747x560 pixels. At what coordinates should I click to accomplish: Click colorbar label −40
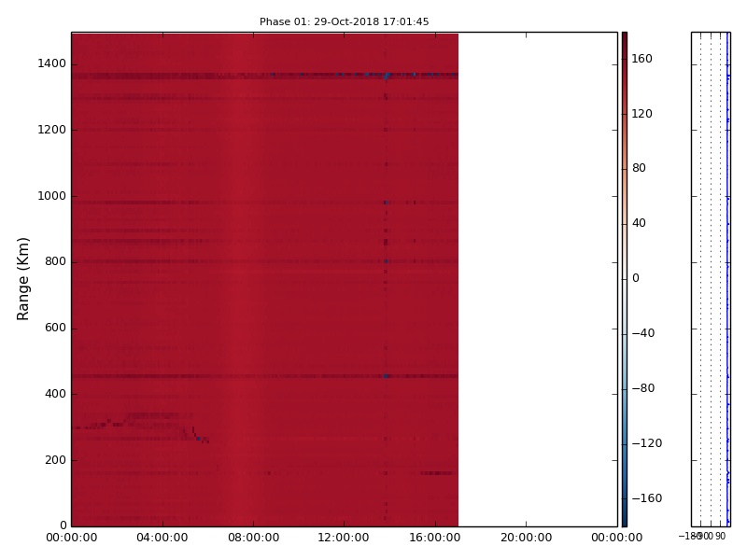[643, 333]
